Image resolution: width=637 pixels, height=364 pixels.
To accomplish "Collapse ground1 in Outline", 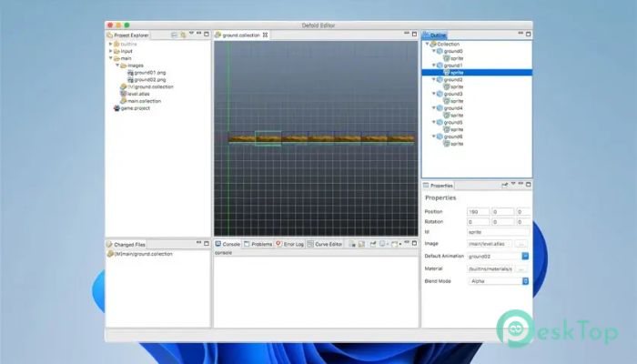I will click(434, 66).
